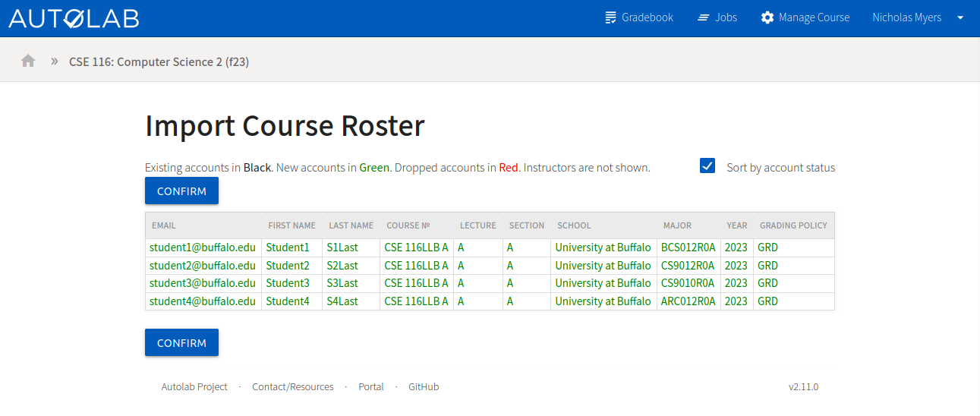Image resolution: width=980 pixels, height=416 pixels.
Task: Click the CS9010R0A major cell
Action: coord(689,283)
